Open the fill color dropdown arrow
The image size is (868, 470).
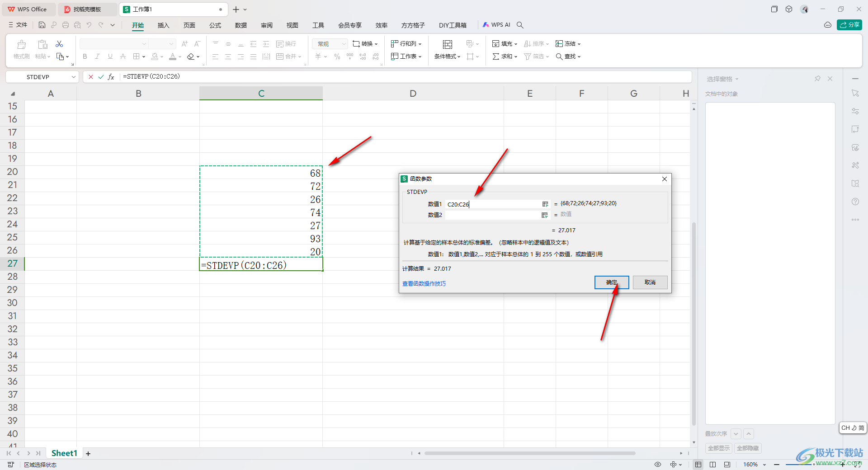[x=161, y=57]
